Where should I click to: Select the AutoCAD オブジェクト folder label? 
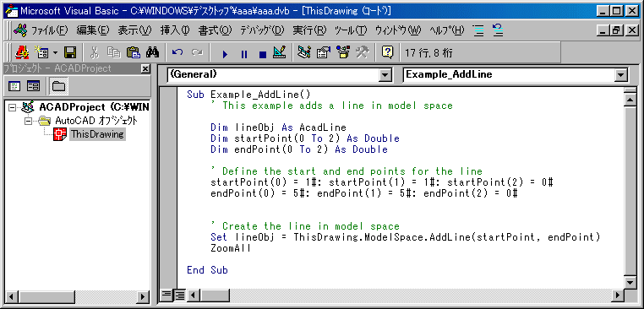pyautogui.click(x=96, y=121)
